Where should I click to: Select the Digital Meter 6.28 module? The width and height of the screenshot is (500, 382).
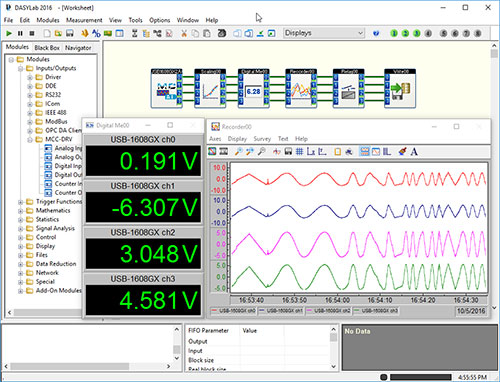pyautogui.click(x=254, y=89)
